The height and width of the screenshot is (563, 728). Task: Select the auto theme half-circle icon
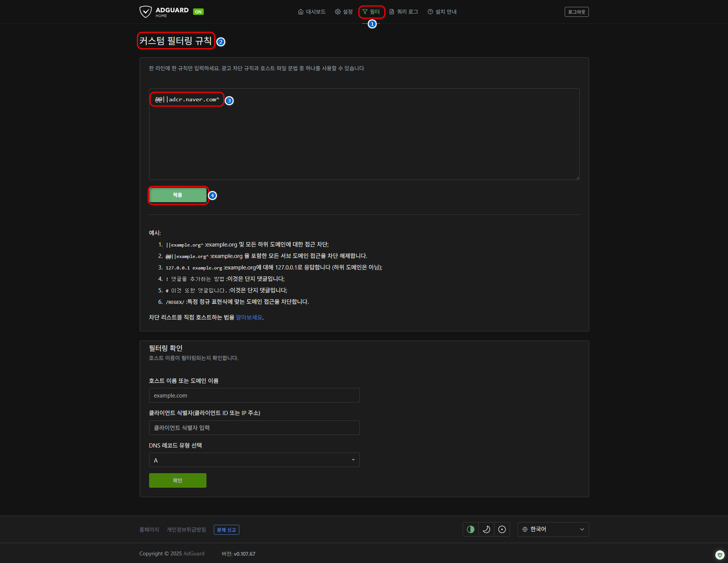(x=471, y=529)
